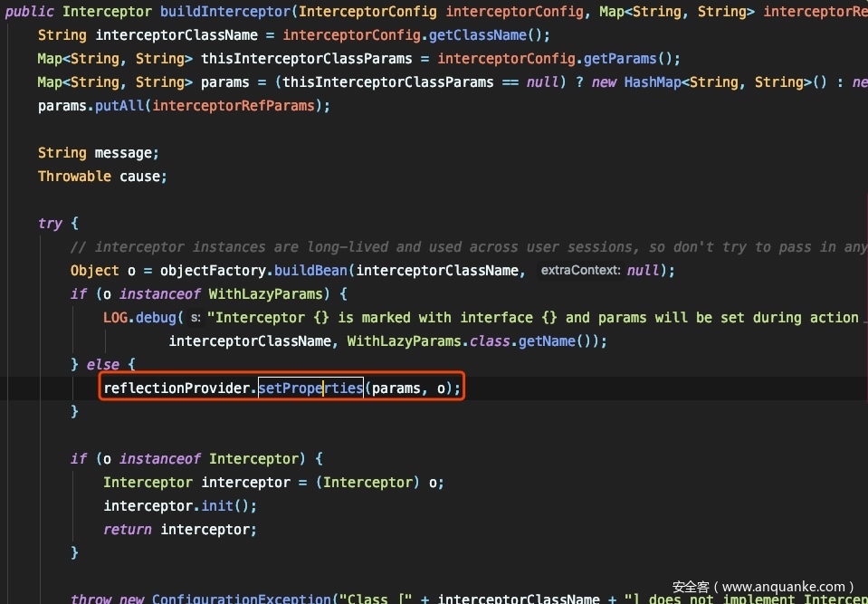This screenshot has height=604, width=868.
Task: Click WithLazyParams.class.getName() expression
Action: [x=475, y=341]
